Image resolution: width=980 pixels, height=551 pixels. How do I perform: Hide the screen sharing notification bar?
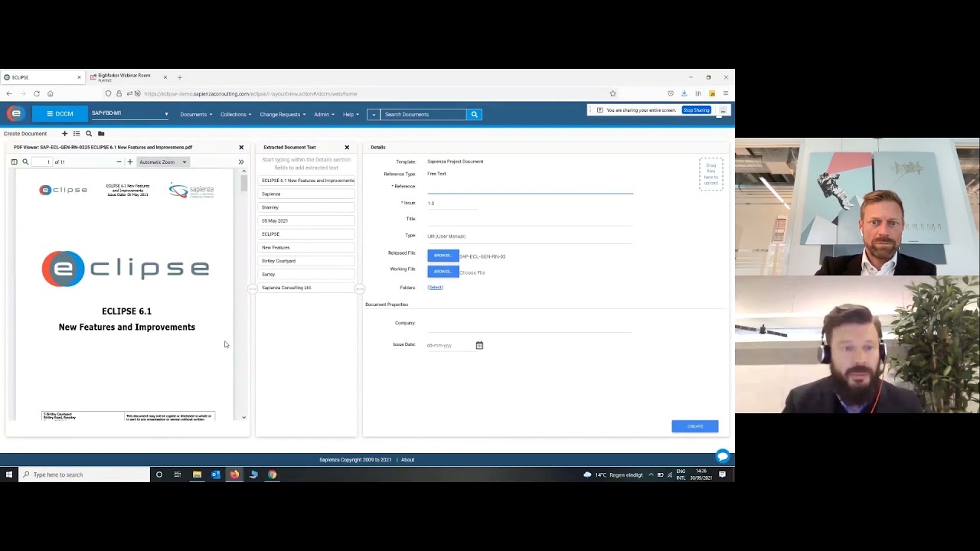723,110
